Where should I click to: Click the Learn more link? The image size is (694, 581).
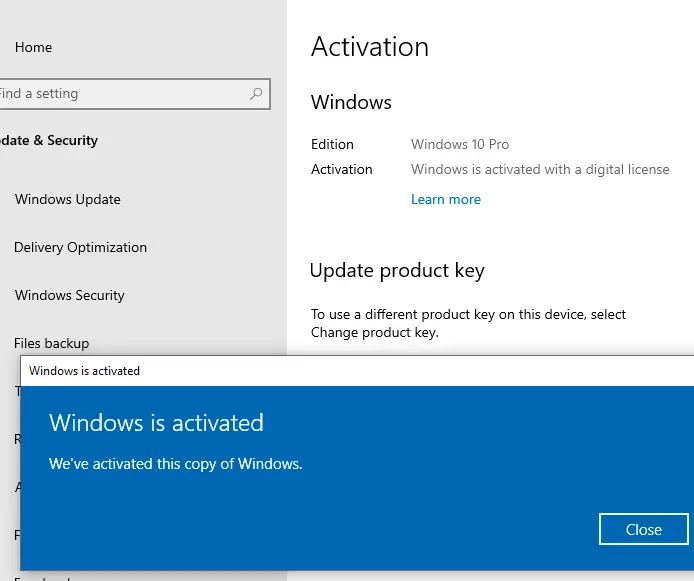pyautogui.click(x=446, y=199)
